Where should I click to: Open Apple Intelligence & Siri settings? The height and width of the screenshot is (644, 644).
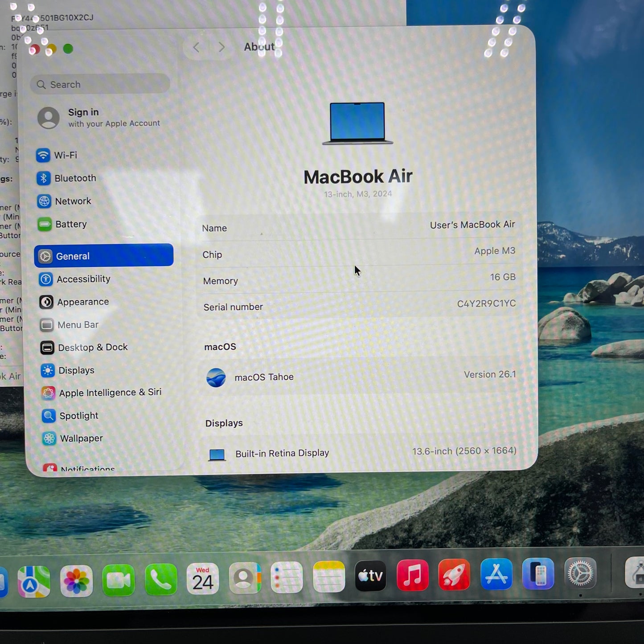[x=110, y=393]
